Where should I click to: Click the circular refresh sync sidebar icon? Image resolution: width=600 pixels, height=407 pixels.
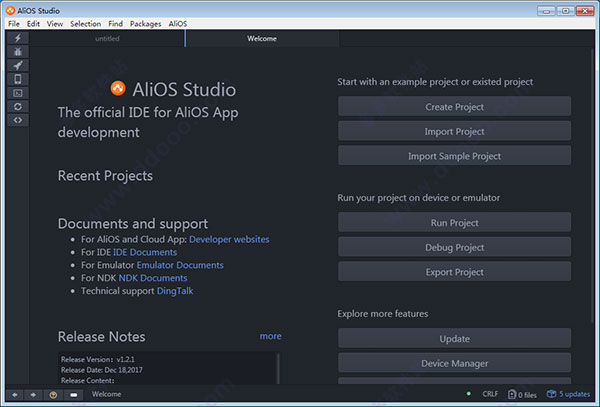(x=18, y=106)
